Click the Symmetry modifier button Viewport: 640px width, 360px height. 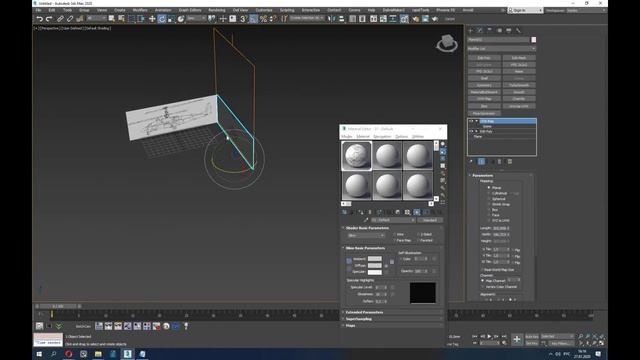coord(484,85)
